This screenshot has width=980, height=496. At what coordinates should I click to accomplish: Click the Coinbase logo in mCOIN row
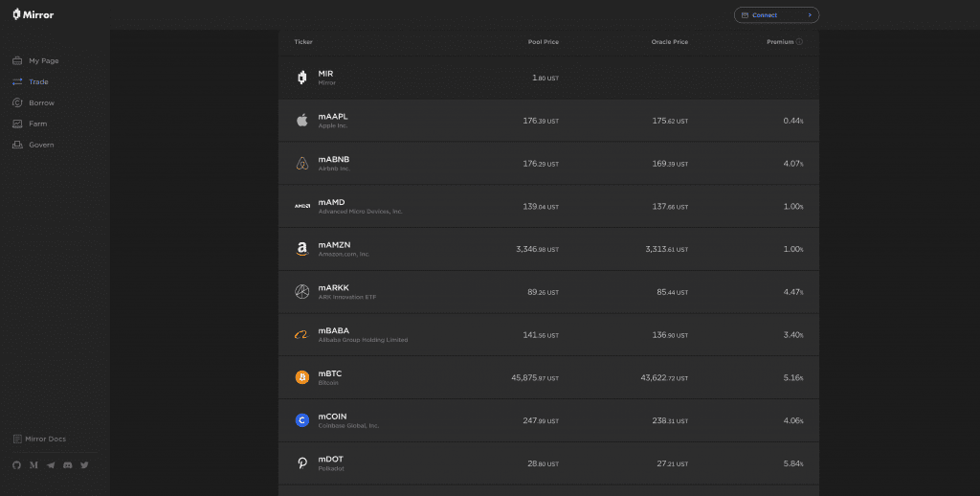tap(301, 420)
